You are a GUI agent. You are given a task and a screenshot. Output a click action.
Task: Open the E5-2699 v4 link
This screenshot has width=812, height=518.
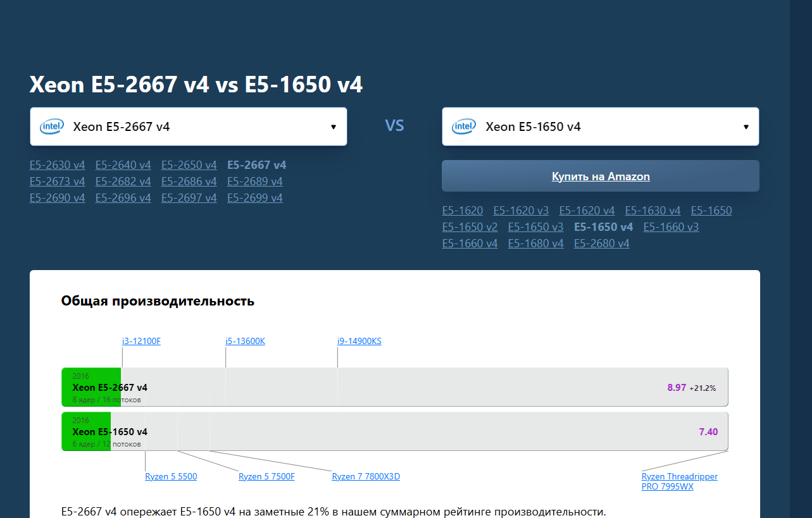tap(254, 198)
